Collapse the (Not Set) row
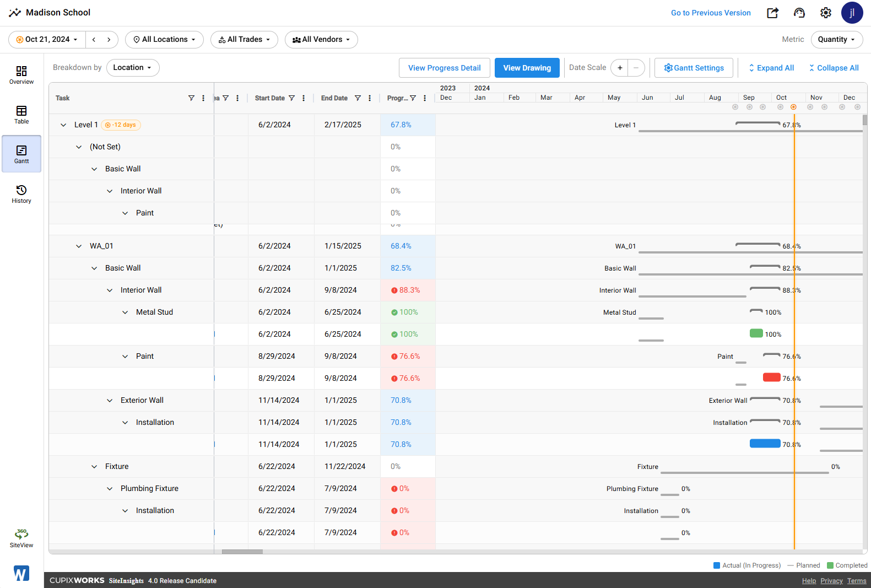871x588 pixels. click(x=79, y=147)
